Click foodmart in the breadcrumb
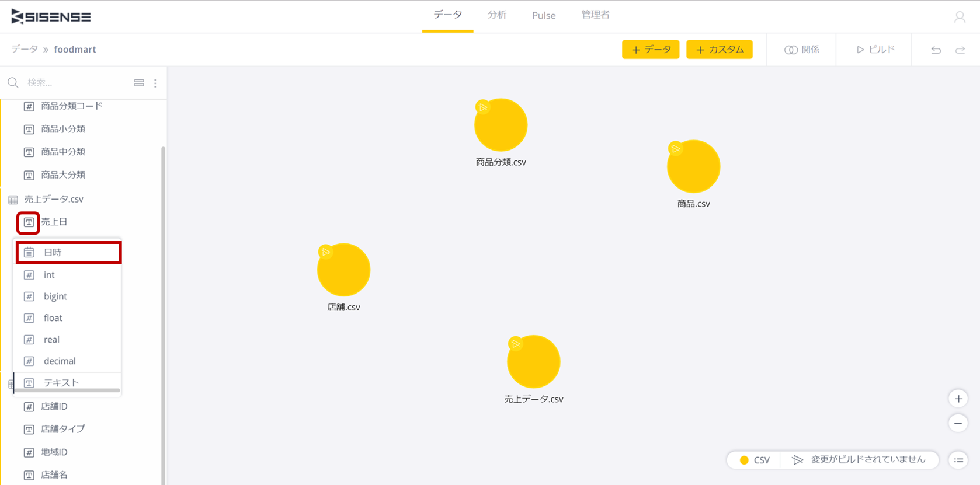The height and width of the screenshot is (485, 980). [75, 49]
